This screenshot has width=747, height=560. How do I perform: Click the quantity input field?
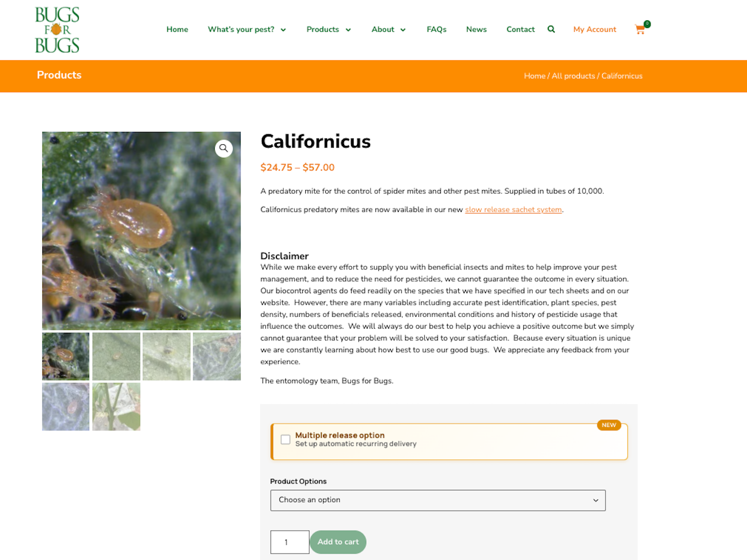289,542
